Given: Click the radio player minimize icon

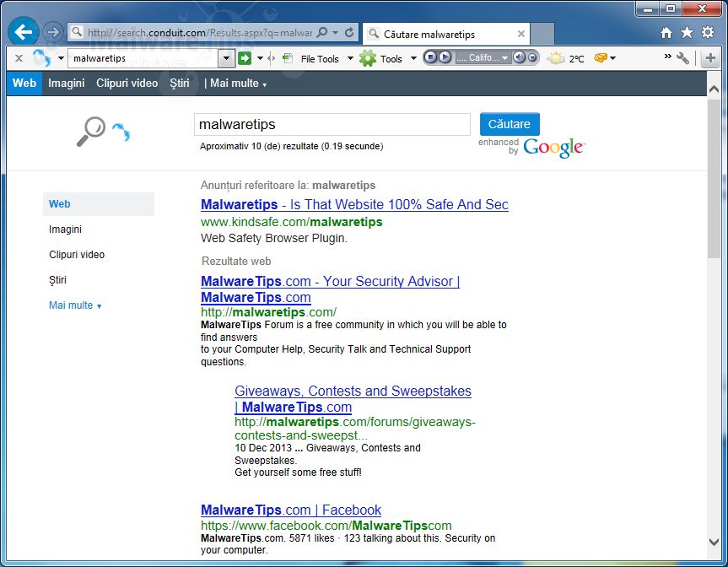Looking at the screenshot, I should (x=532, y=57).
